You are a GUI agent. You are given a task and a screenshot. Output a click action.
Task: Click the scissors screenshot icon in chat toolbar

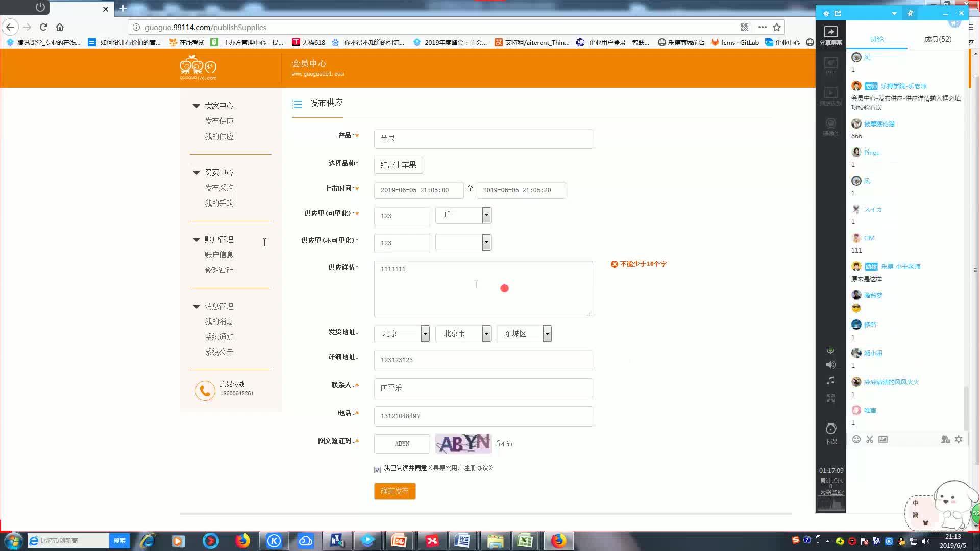[x=870, y=439]
